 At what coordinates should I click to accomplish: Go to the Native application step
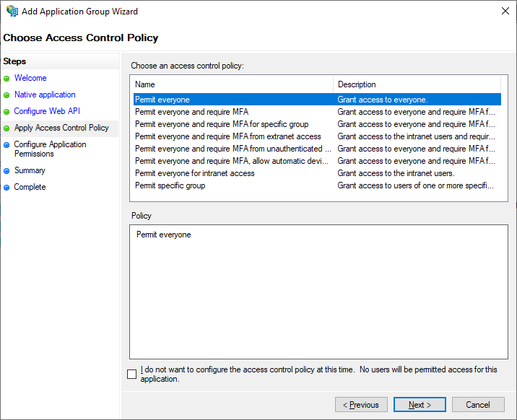45,95
